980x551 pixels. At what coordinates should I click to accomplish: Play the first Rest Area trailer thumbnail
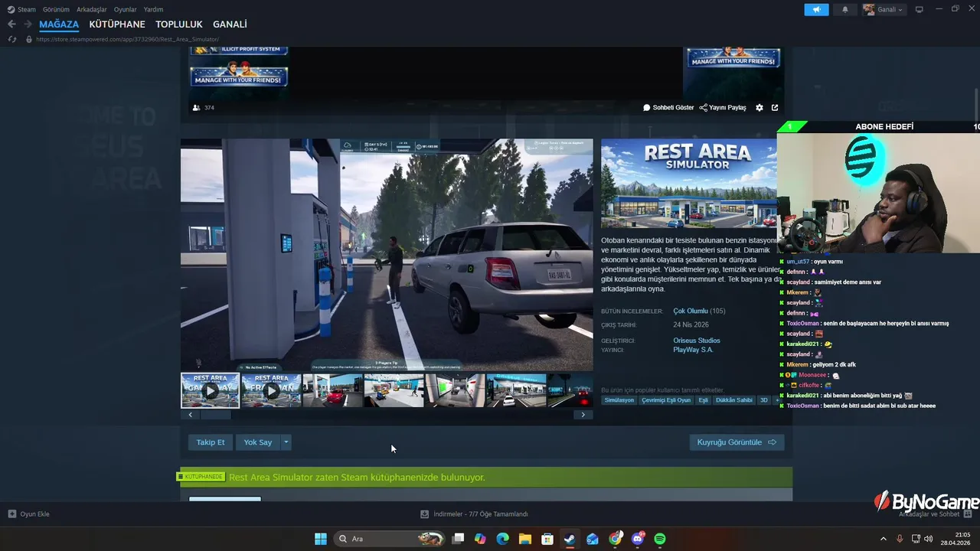click(x=210, y=390)
